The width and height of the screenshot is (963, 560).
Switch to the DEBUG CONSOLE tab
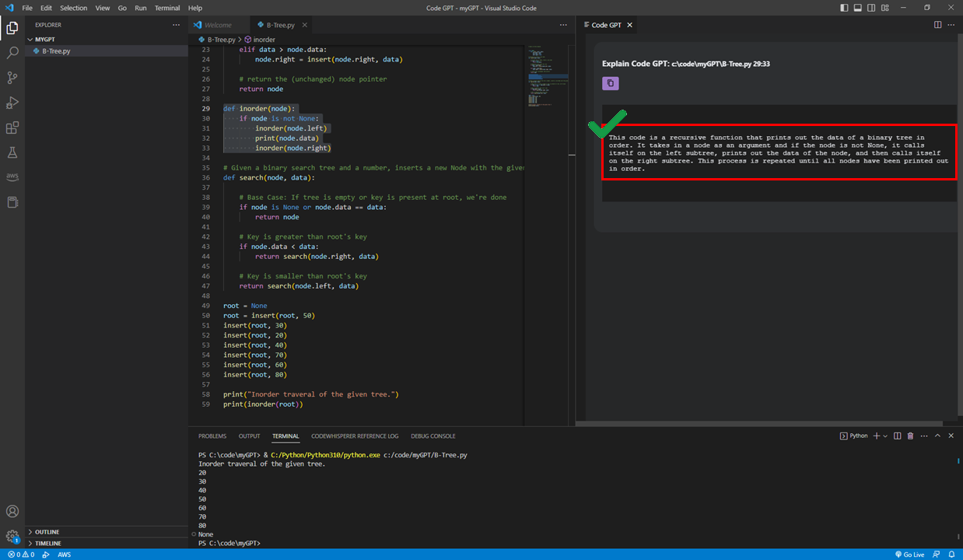point(433,436)
